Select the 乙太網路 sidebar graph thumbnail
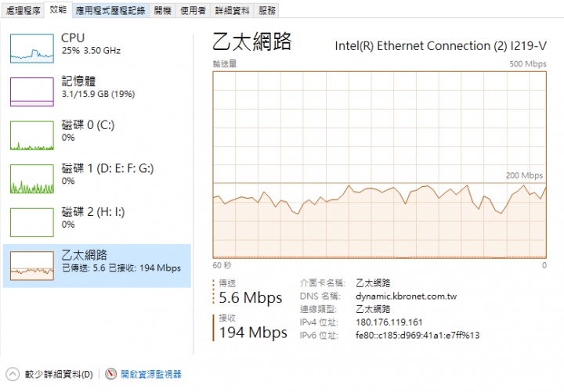 pos(32,266)
